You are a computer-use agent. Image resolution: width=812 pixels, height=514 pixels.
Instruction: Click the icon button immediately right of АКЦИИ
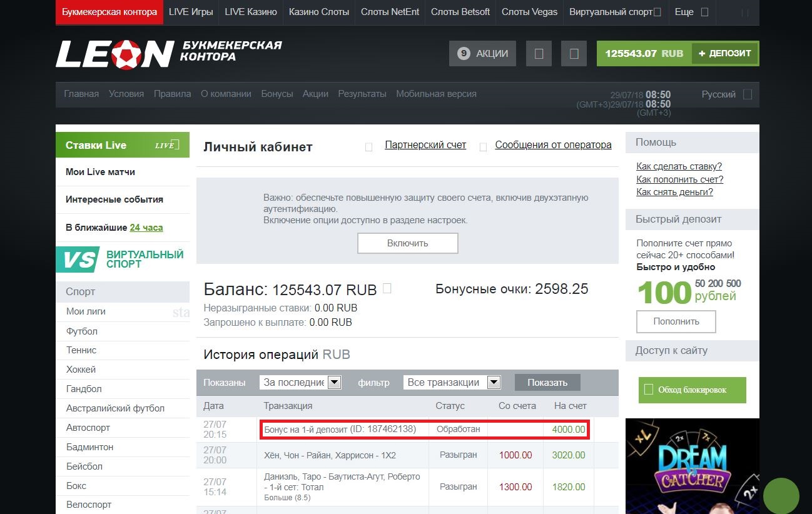539,54
